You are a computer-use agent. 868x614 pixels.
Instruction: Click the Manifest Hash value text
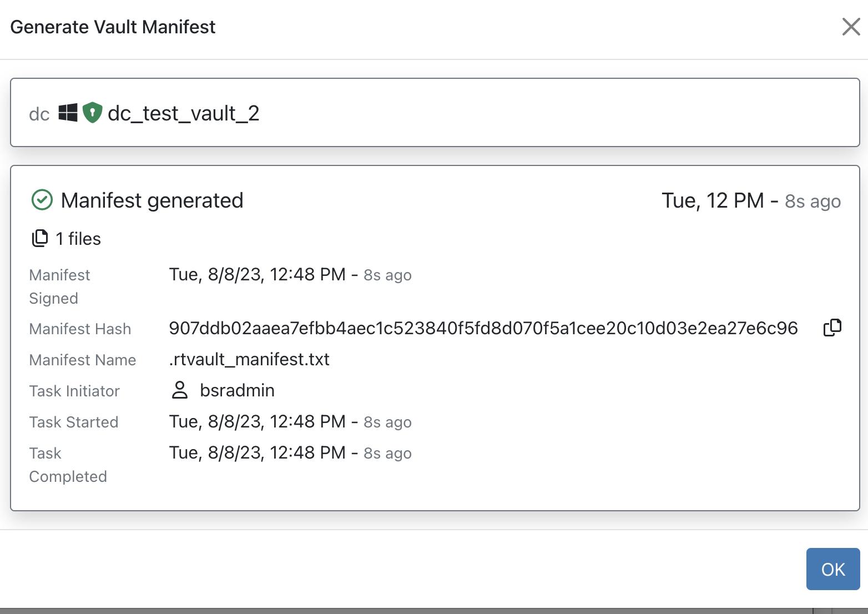point(483,328)
